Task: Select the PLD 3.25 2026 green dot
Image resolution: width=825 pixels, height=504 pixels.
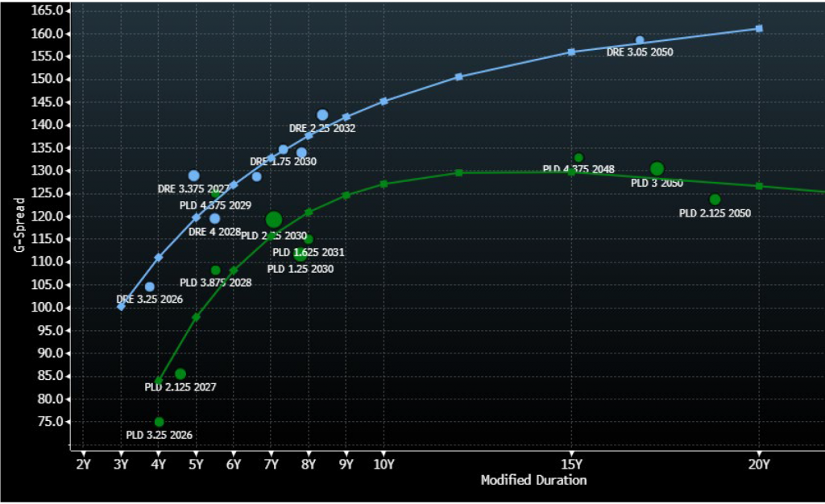Action: pos(159,422)
